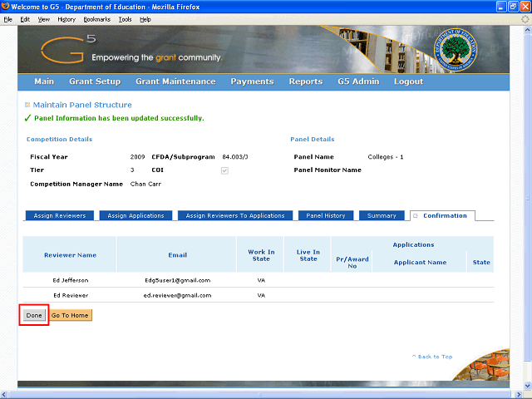Toggle the COI checkbox
This screenshot has height=399, width=532.
tap(224, 170)
